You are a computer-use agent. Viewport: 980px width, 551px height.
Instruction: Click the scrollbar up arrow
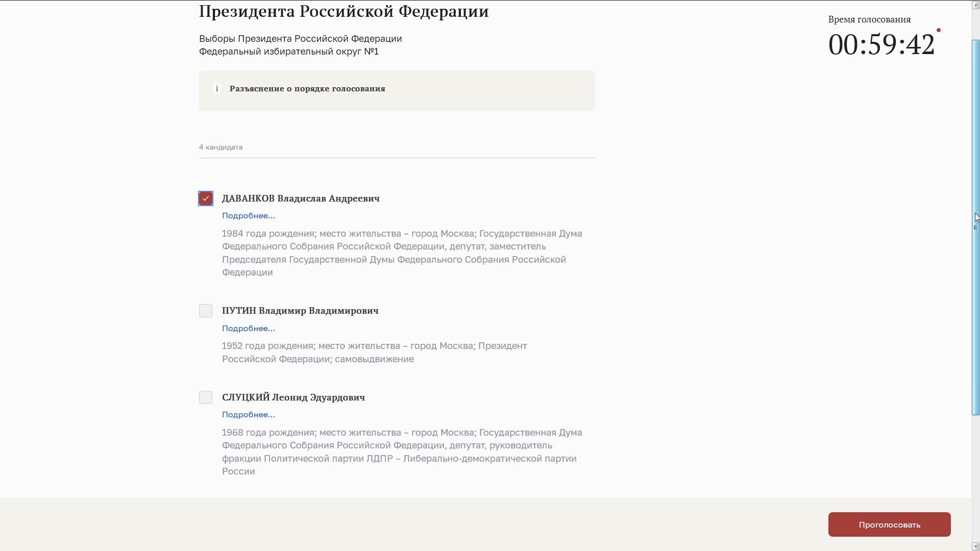point(975,5)
